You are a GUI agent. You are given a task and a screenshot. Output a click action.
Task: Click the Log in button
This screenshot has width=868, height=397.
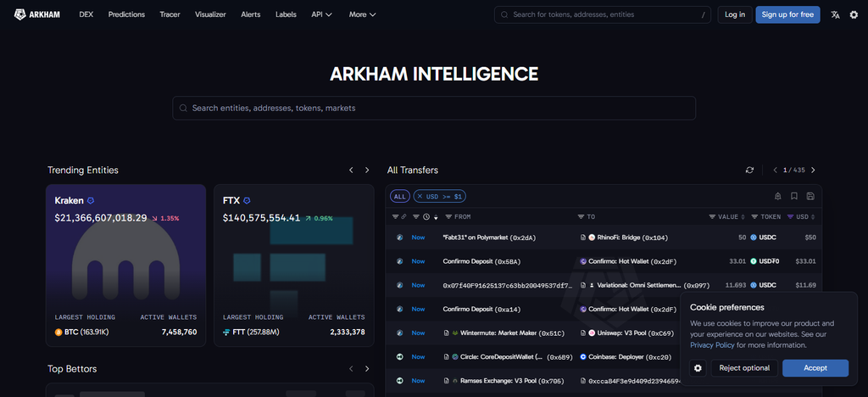tap(735, 14)
